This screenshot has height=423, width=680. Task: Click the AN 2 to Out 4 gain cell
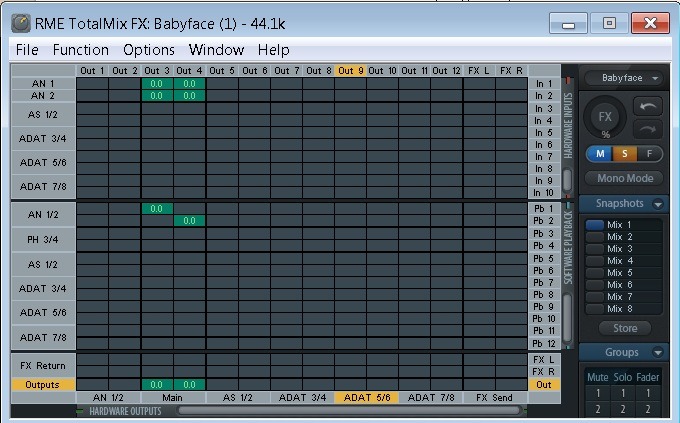click(190, 95)
